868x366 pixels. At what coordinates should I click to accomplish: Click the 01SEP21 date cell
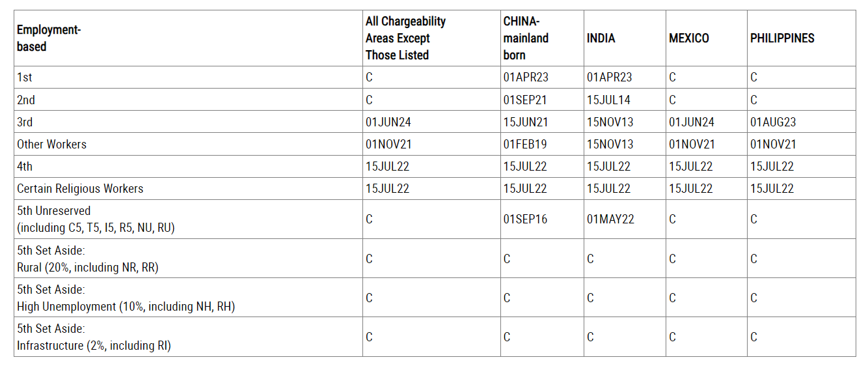pyautogui.click(x=525, y=100)
